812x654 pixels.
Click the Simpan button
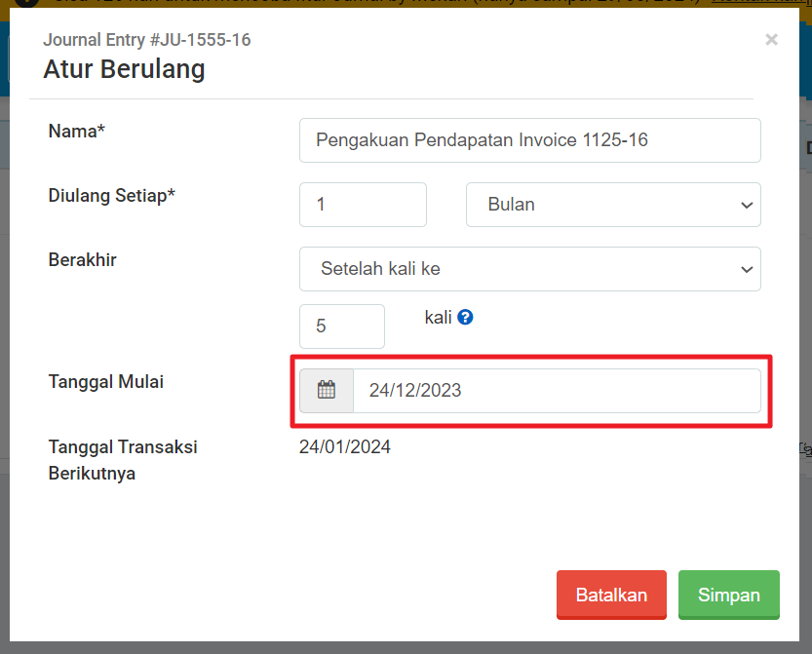(x=728, y=595)
